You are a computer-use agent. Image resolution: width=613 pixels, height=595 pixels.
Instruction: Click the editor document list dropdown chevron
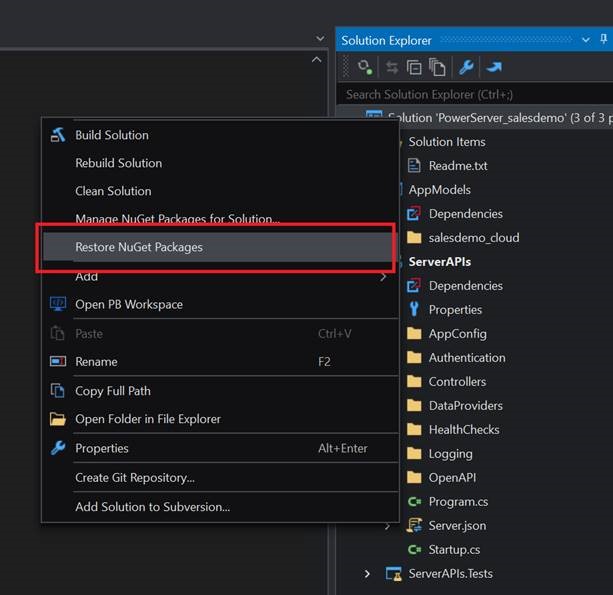coord(320,38)
